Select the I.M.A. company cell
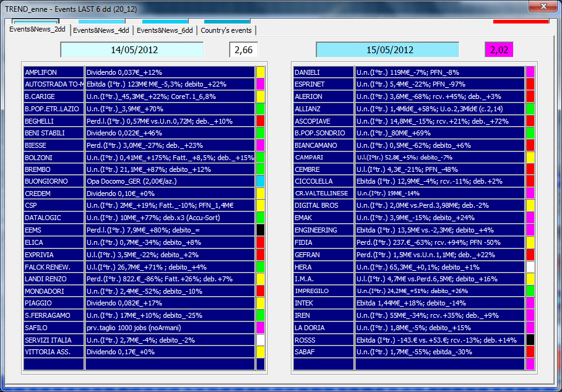The image size is (562, 392). pyautogui.click(x=323, y=278)
